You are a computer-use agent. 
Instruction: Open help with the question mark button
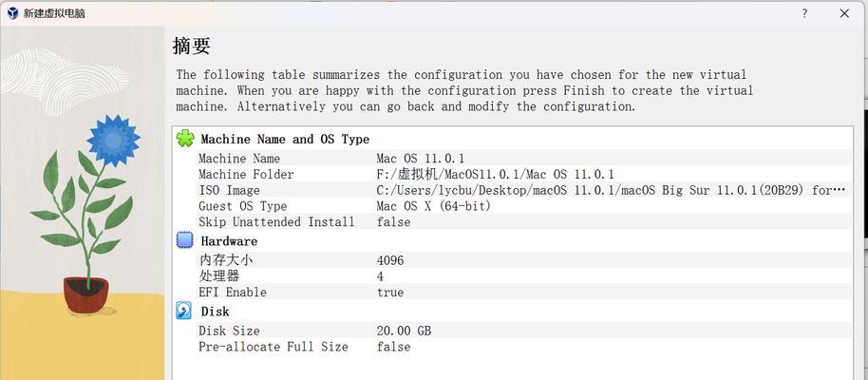click(x=804, y=14)
